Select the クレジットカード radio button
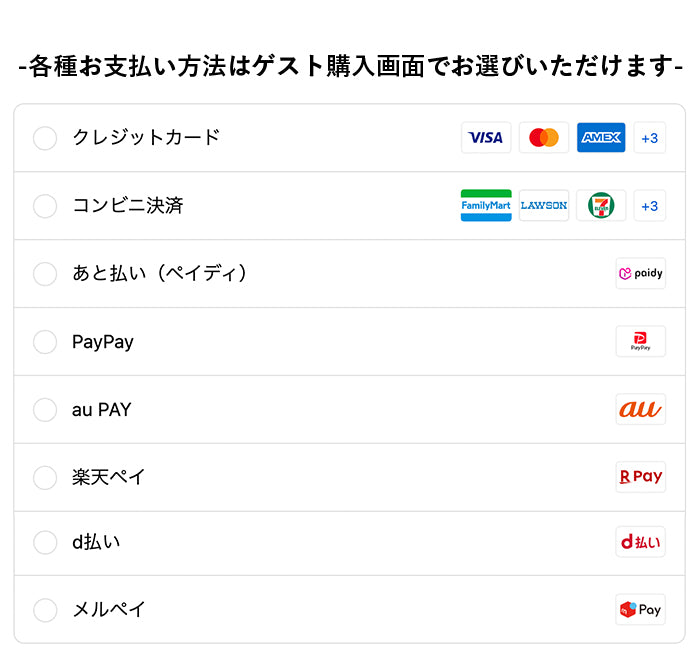Screen dimensions: 700x660 coord(45,138)
